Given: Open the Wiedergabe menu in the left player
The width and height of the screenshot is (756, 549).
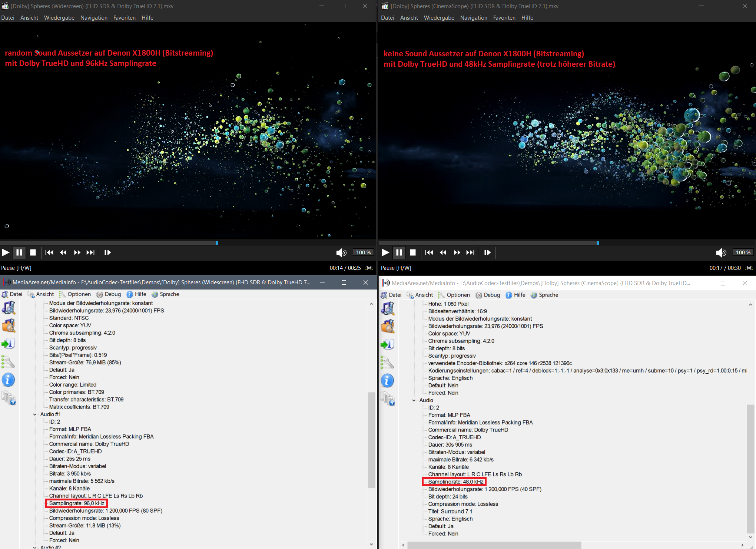Looking at the screenshot, I should 59,18.
